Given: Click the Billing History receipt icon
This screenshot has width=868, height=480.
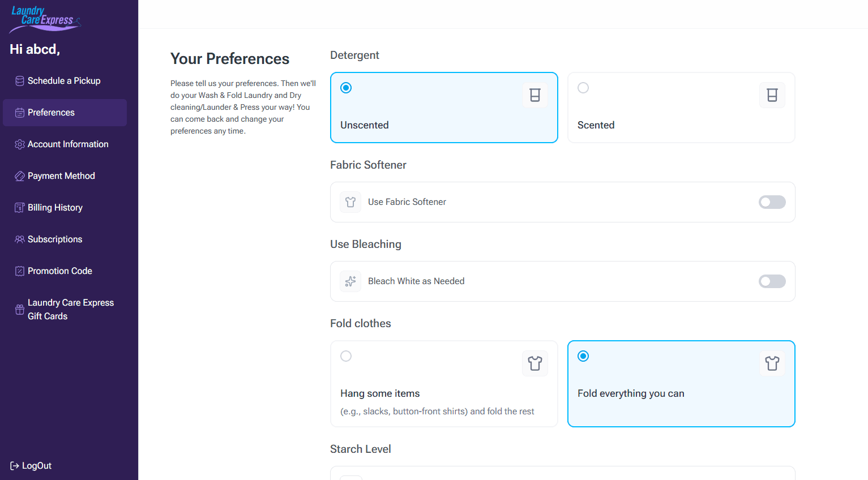Looking at the screenshot, I should pos(20,208).
